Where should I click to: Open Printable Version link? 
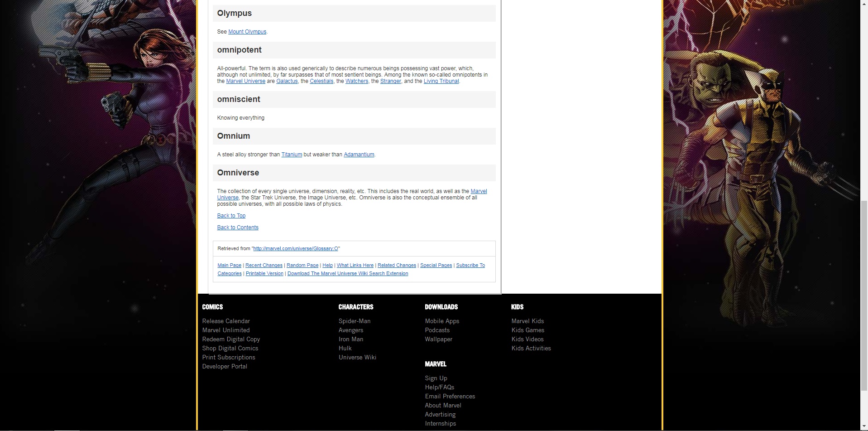pyautogui.click(x=264, y=273)
